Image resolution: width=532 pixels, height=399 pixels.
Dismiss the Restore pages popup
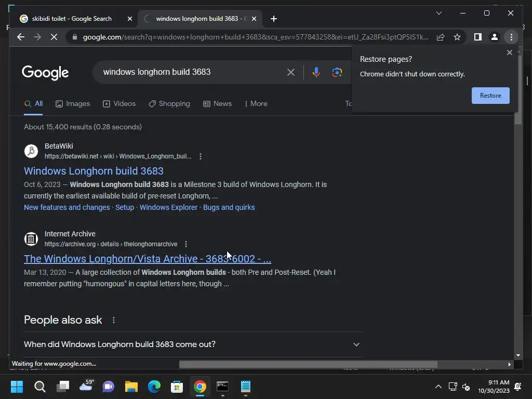tap(509, 52)
